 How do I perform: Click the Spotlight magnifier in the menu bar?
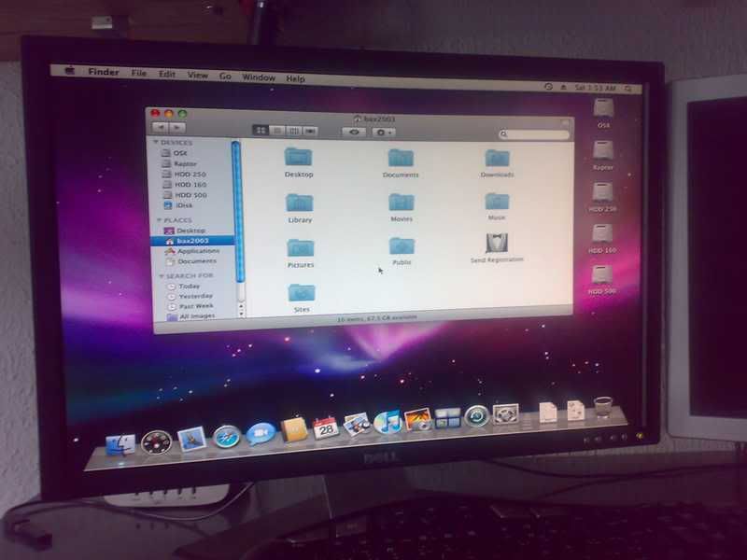tap(628, 89)
